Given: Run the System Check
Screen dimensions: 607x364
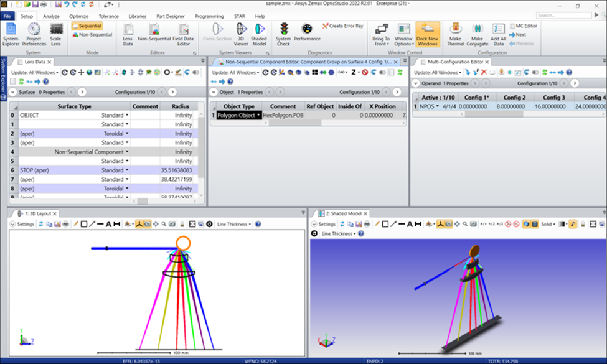Looking at the screenshot, I should pos(283,34).
